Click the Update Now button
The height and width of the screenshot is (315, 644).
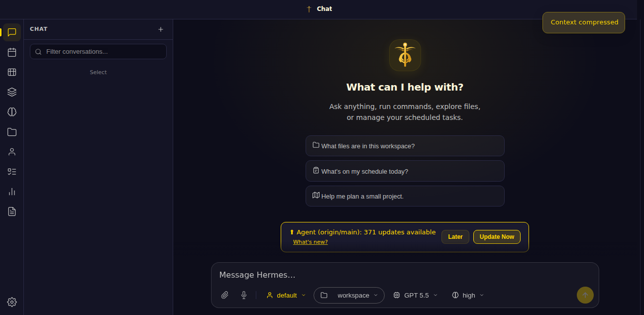pos(497,237)
